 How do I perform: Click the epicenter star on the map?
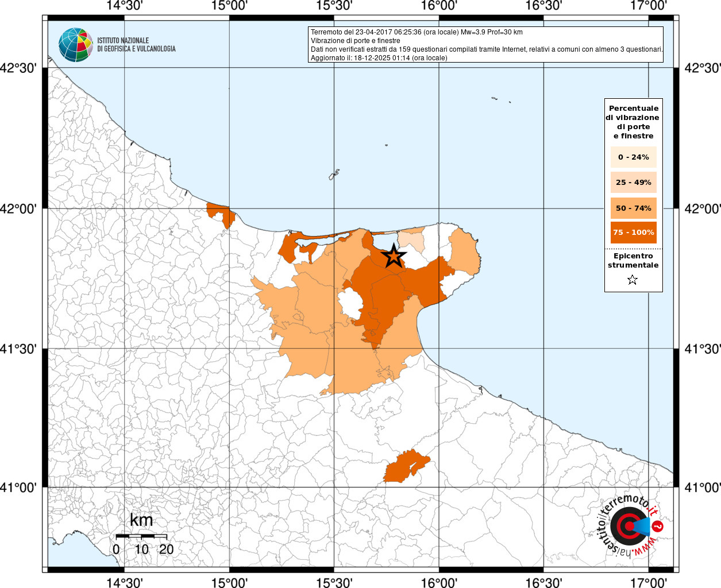click(394, 256)
